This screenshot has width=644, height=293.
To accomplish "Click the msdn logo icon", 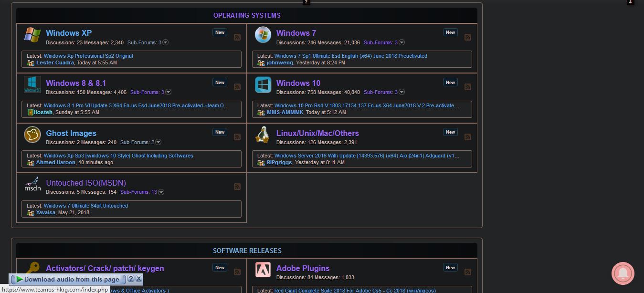I will click(32, 185).
